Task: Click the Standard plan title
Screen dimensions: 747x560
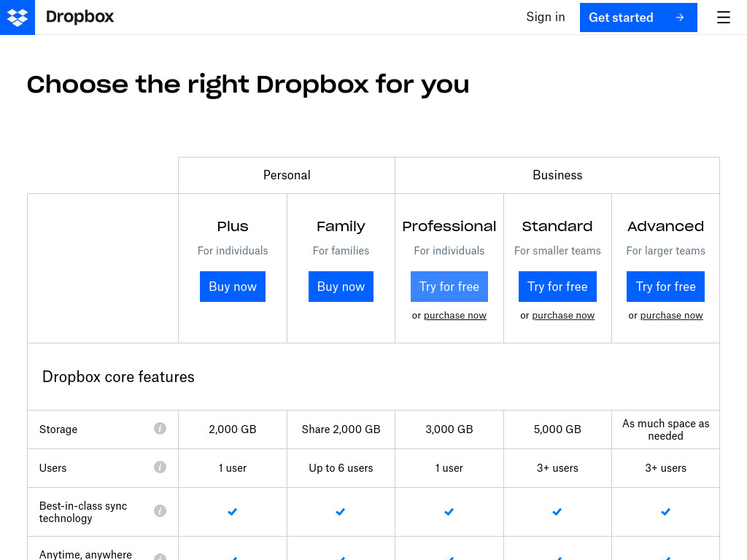Action: 557,226
